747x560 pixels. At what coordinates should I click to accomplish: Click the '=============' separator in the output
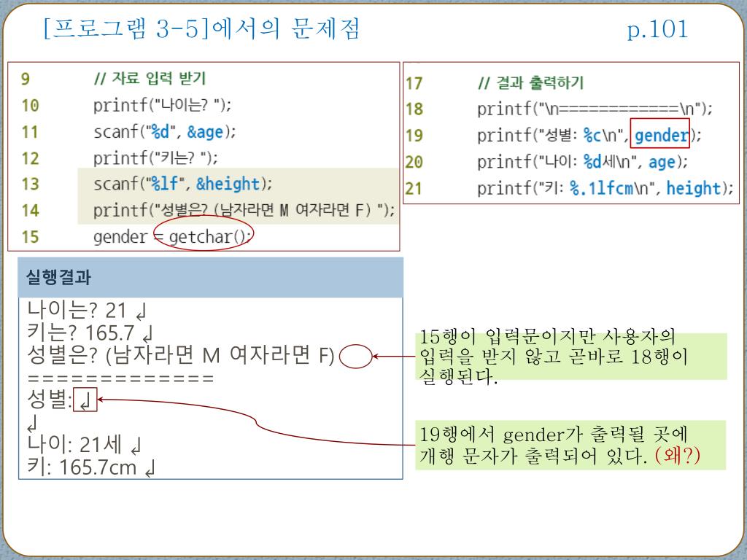[x=121, y=379]
